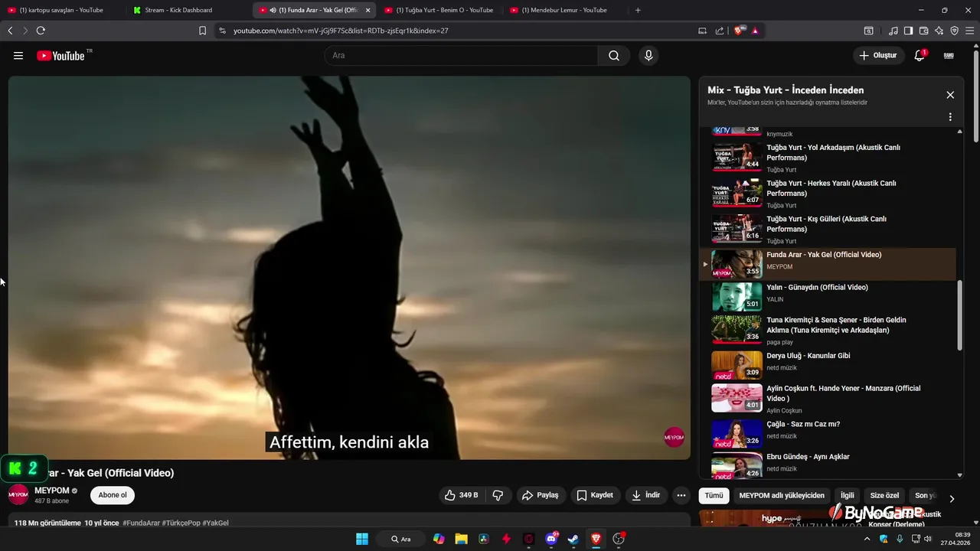
Task: Select the Size özel chip
Action: coord(884,495)
